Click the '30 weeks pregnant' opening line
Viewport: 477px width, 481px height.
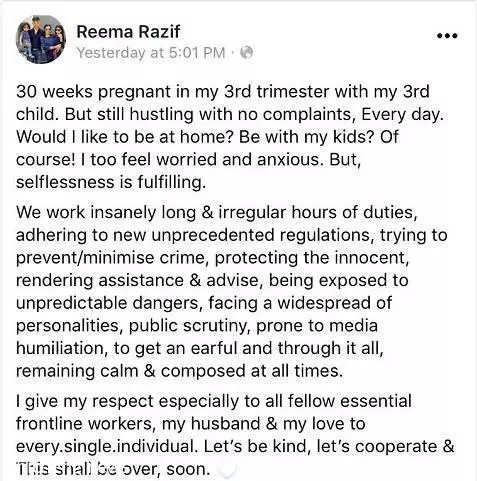point(223,91)
